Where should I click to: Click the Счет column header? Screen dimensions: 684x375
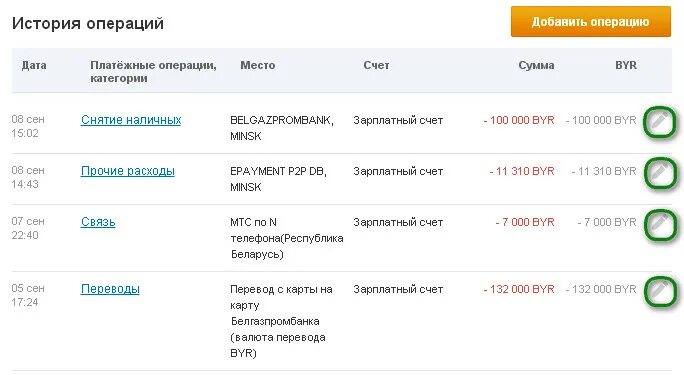pos(376,65)
